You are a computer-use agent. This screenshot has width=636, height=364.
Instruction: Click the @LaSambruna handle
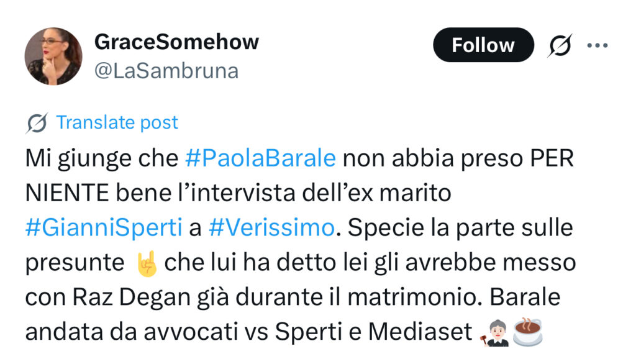[166, 71]
